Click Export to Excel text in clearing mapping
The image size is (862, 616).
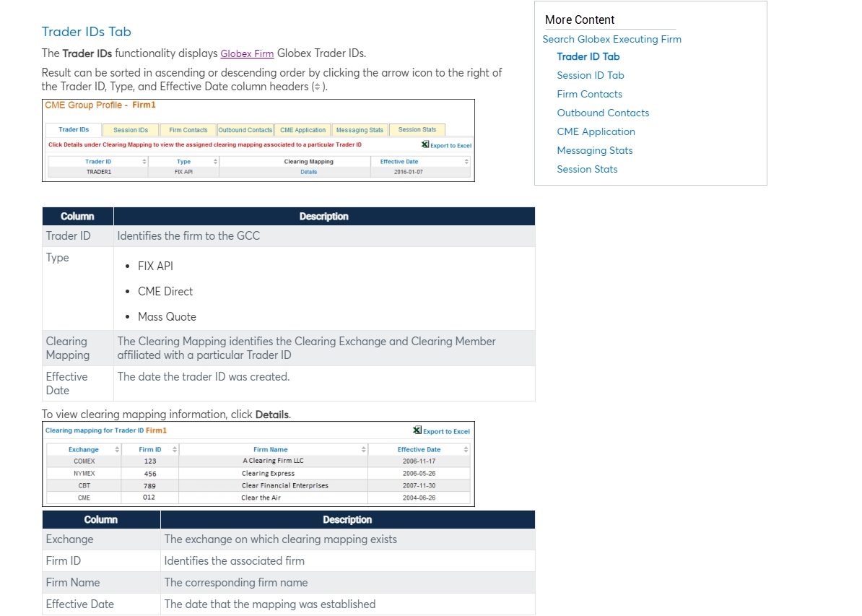pyautogui.click(x=446, y=432)
